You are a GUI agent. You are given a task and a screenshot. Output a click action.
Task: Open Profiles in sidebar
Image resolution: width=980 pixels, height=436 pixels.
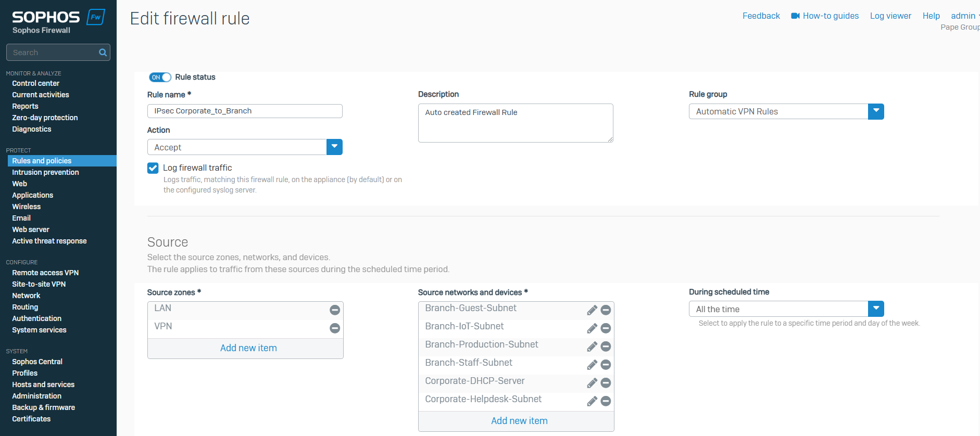click(24, 373)
